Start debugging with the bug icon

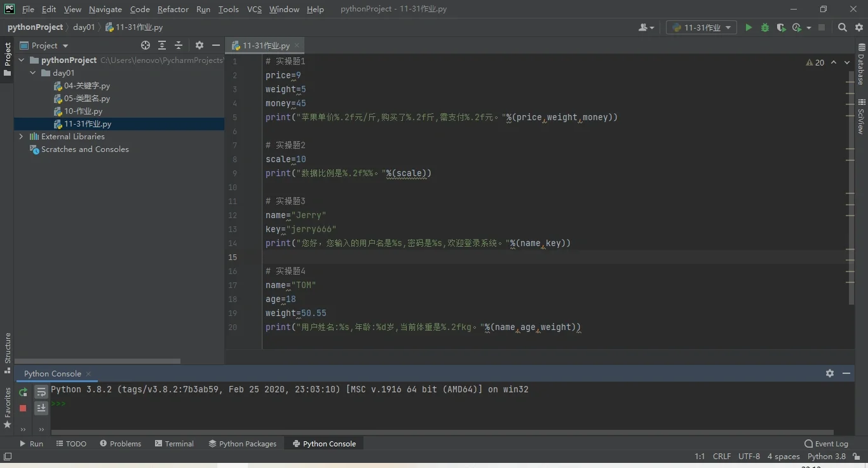[765, 27]
